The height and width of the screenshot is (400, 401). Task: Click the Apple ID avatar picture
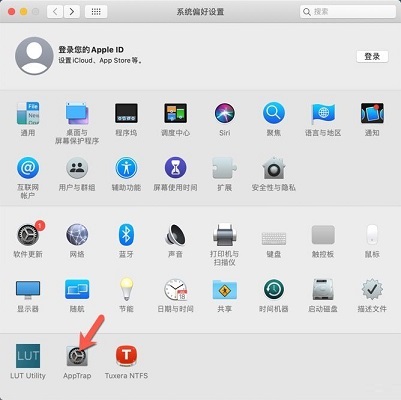pyautogui.click(x=34, y=56)
